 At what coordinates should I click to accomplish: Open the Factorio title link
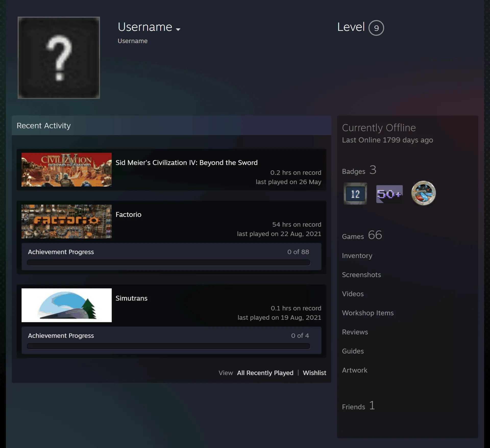tap(128, 214)
